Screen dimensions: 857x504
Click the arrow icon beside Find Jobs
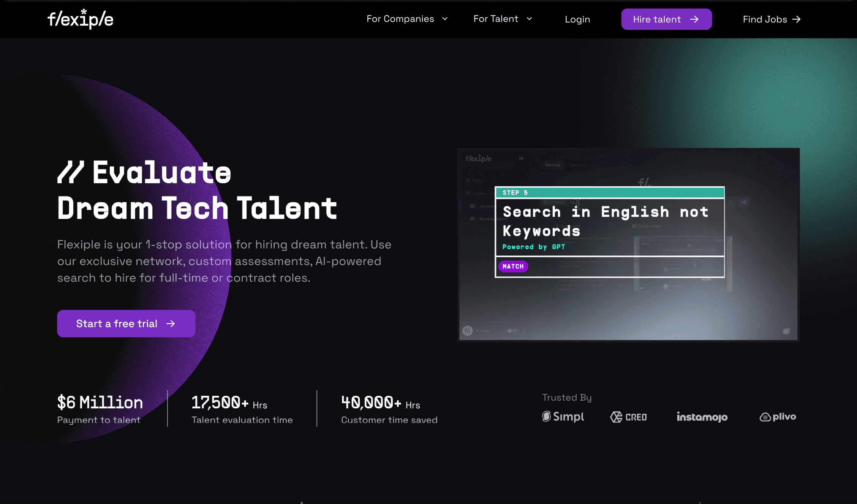coord(797,19)
